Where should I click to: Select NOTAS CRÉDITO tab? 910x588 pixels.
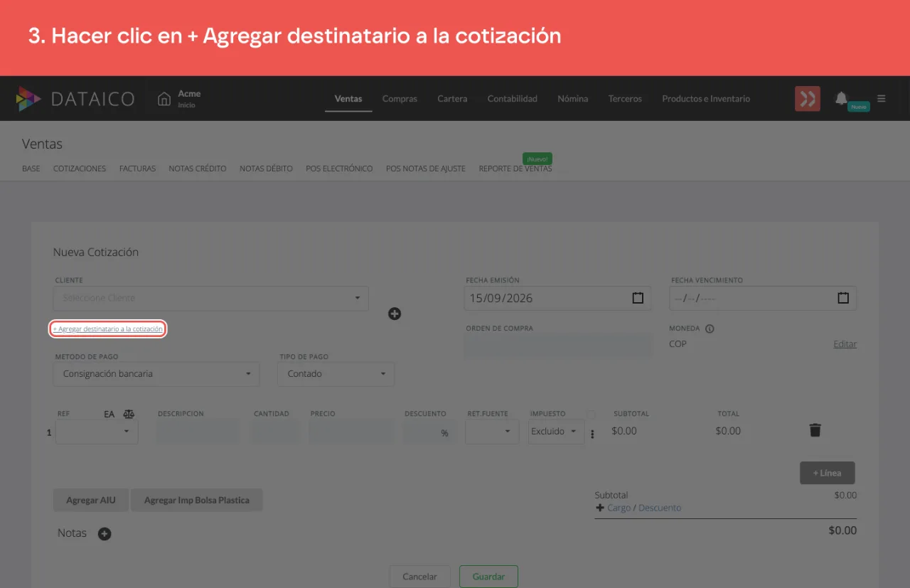[198, 169]
